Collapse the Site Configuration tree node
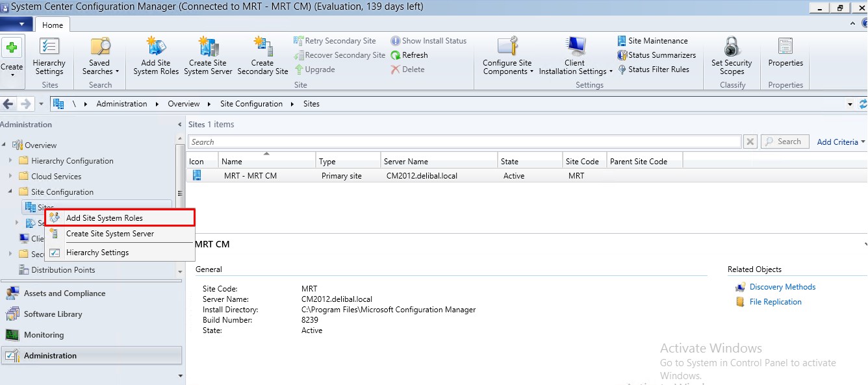The height and width of the screenshot is (385, 868). [x=10, y=192]
